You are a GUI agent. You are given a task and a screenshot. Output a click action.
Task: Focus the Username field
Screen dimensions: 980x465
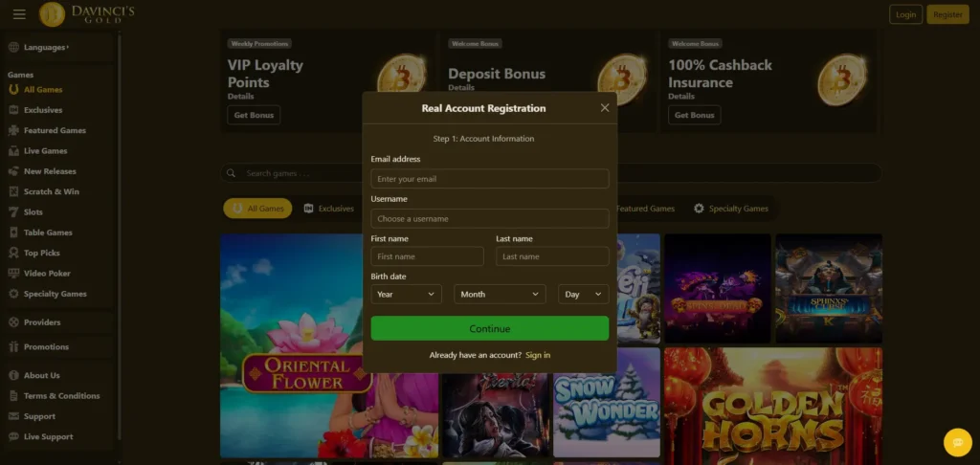point(490,219)
